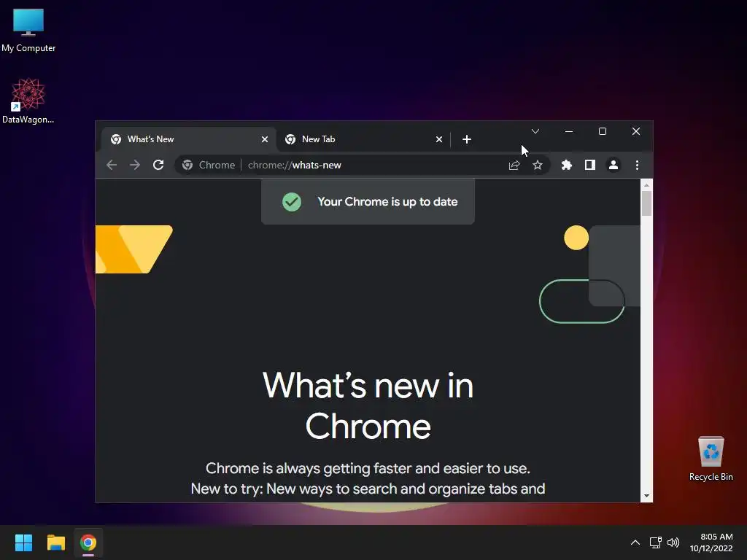The image size is (747, 560).
Task: Select the My Computer desktop icon
Action: pyautogui.click(x=28, y=30)
